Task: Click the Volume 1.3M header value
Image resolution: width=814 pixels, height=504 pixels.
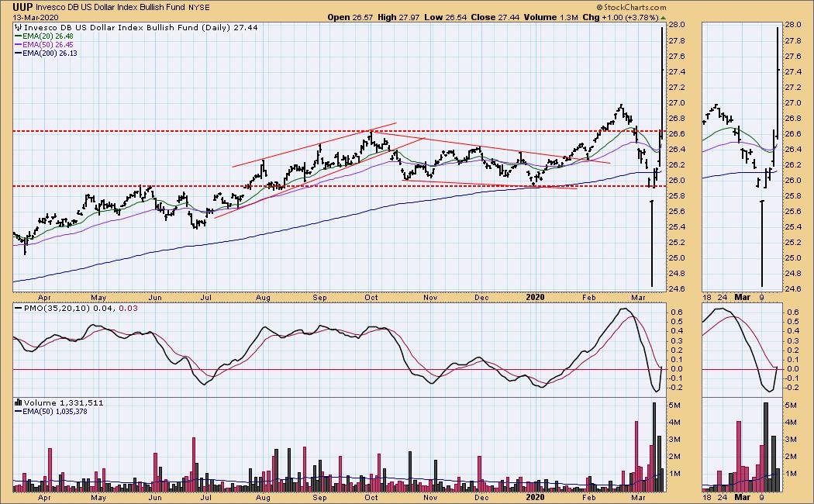Action: tap(550, 17)
